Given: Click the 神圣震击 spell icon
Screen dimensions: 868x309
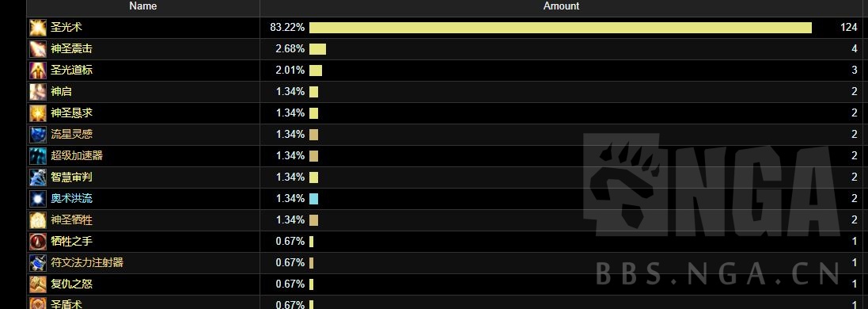Looking at the screenshot, I should tap(38, 49).
